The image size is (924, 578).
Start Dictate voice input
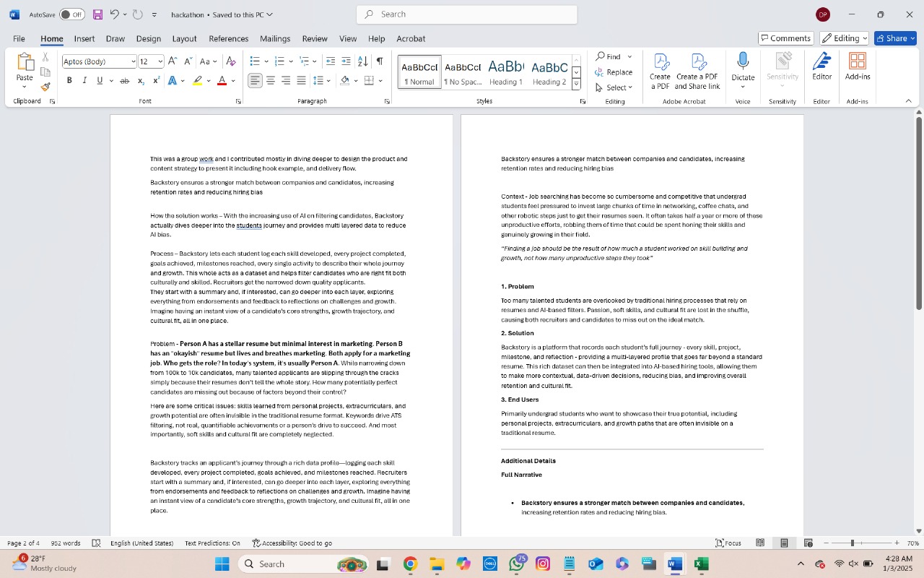[x=743, y=67]
